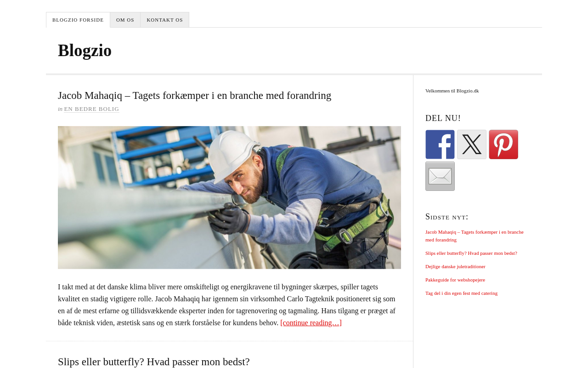Share the page on X (Twitter)
The height and width of the screenshot is (368, 588).
coord(472,144)
